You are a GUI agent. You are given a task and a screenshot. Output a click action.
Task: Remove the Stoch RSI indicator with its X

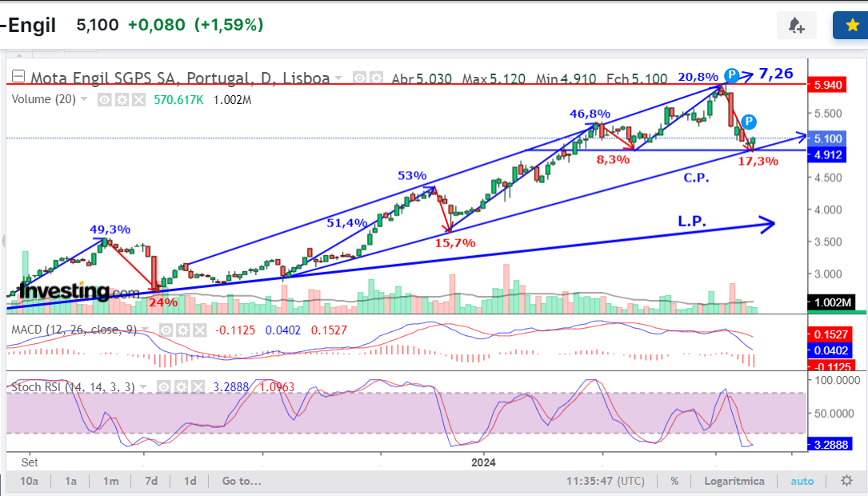tap(198, 387)
